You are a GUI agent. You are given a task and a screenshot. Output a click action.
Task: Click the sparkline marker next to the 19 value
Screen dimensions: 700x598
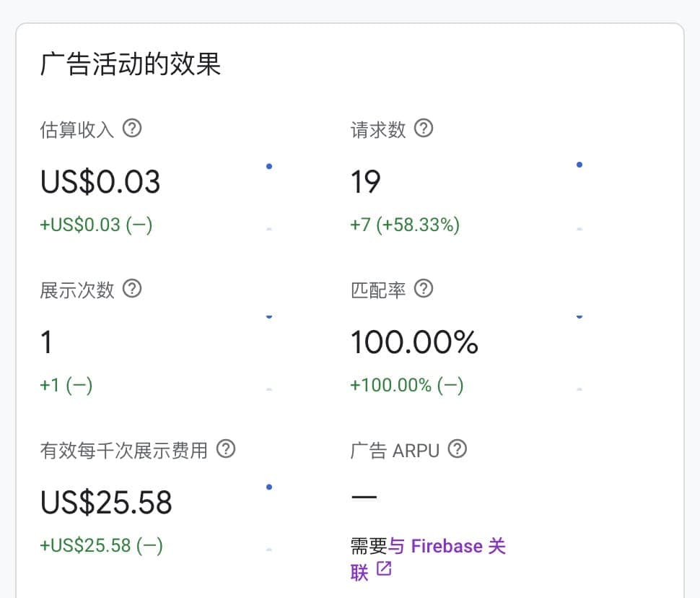pyautogui.click(x=579, y=164)
